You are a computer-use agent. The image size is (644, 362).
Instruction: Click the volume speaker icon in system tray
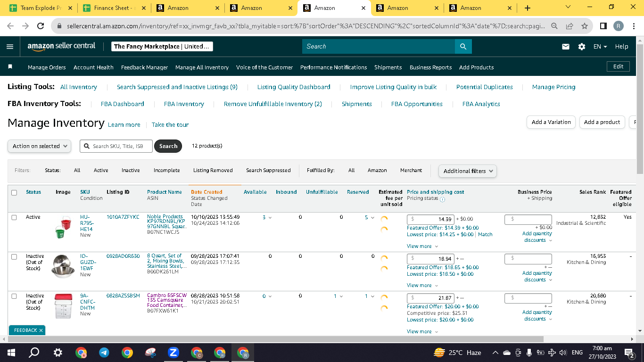pyautogui.click(x=563, y=353)
